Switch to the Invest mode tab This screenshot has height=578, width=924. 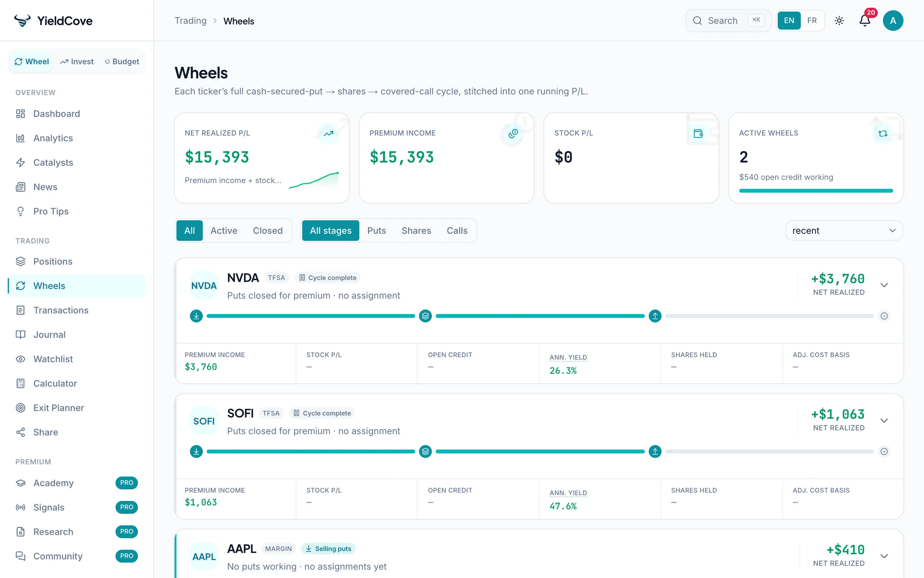pyautogui.click(x=77, y=62)
